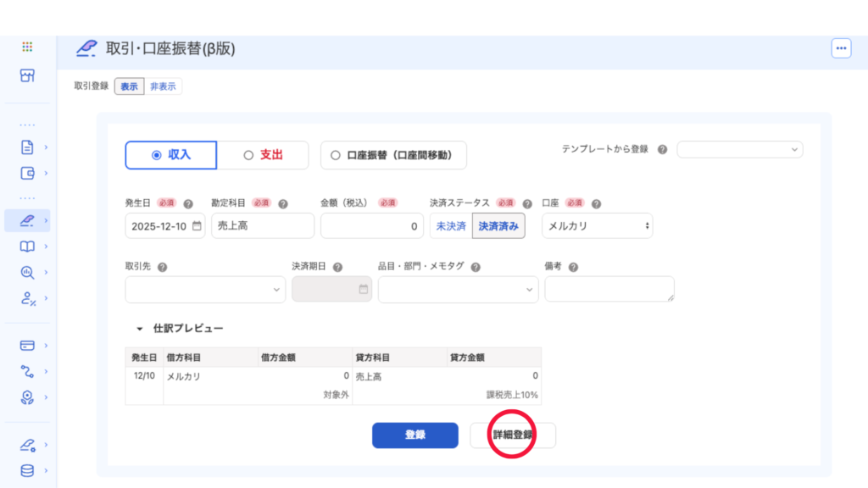Select the 表示 tab

pyautogui.click(x=129, y=86)
